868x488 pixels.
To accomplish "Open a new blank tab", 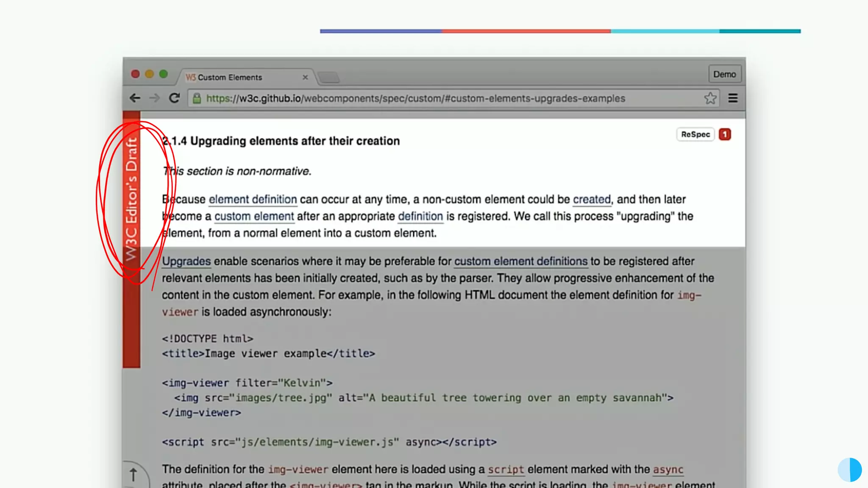I will [x=328, y=78].
